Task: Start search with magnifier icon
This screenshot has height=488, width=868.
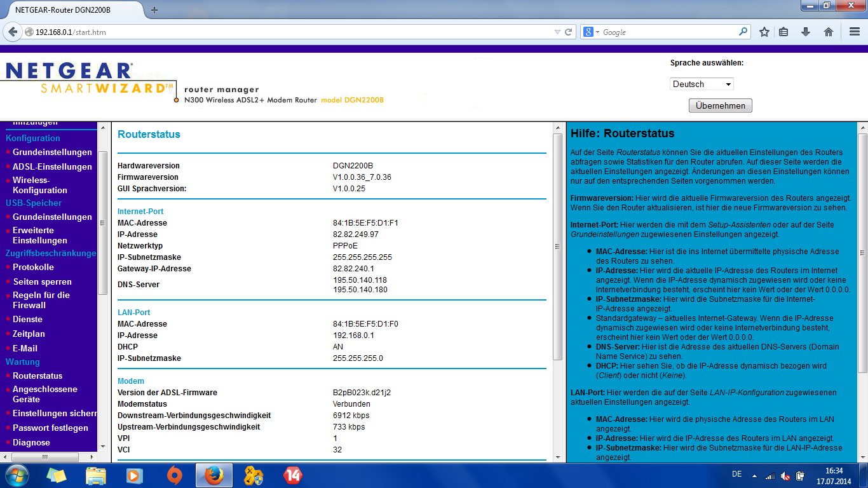Action: pyautogui.click(x=743, y=32)
